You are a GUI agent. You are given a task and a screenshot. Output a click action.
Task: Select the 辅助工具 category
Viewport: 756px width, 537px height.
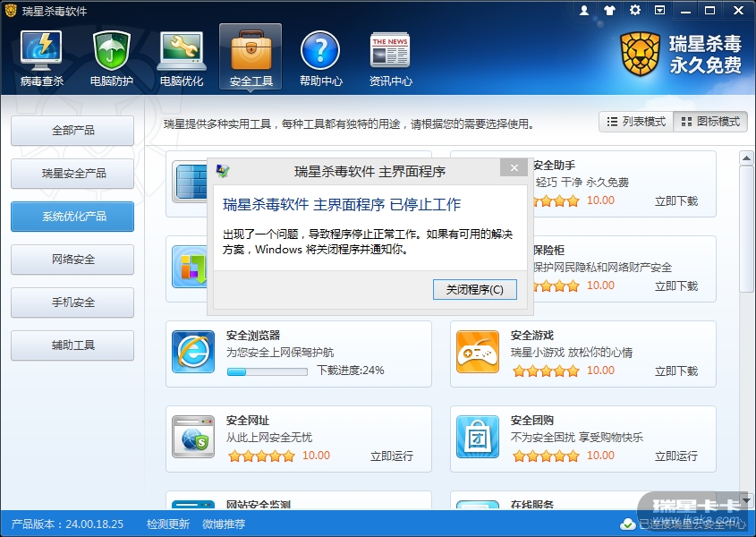[72, 345]
